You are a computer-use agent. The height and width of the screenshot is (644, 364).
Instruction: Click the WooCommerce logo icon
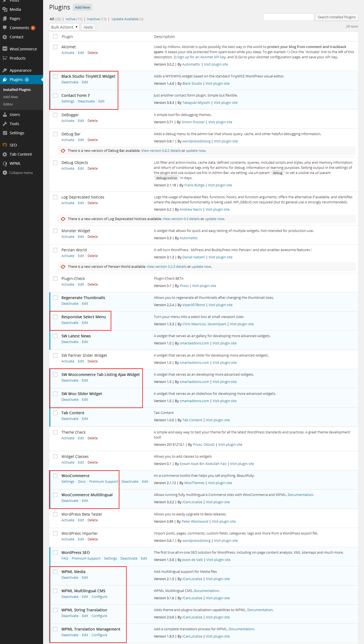click(5, 49)
